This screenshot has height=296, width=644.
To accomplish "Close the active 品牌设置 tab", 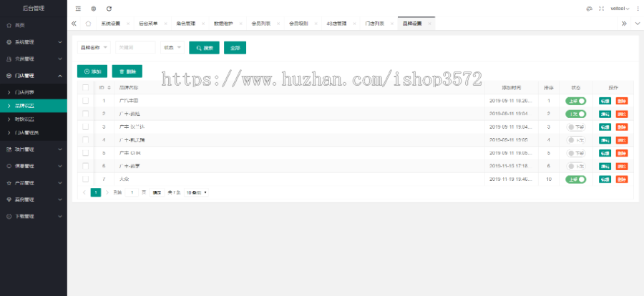I will [x=429, y=24].
